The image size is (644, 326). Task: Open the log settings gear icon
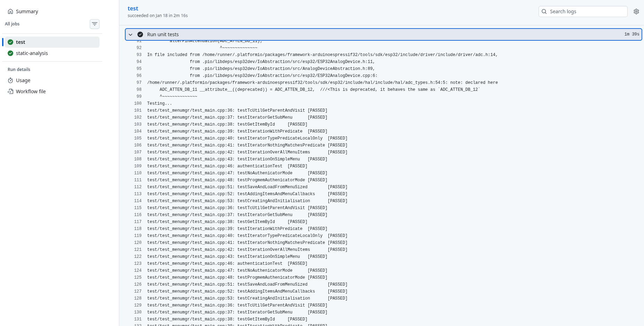coord(636,11)
